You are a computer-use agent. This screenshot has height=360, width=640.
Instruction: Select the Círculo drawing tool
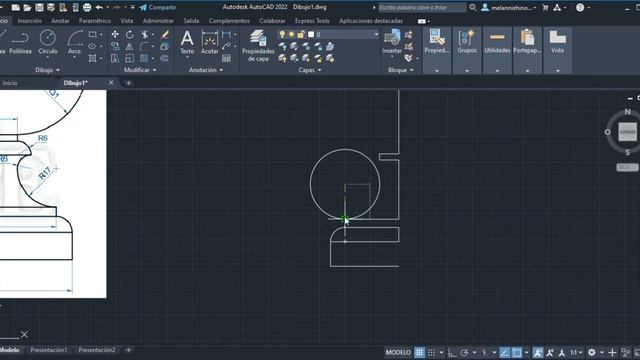(48, 42)
